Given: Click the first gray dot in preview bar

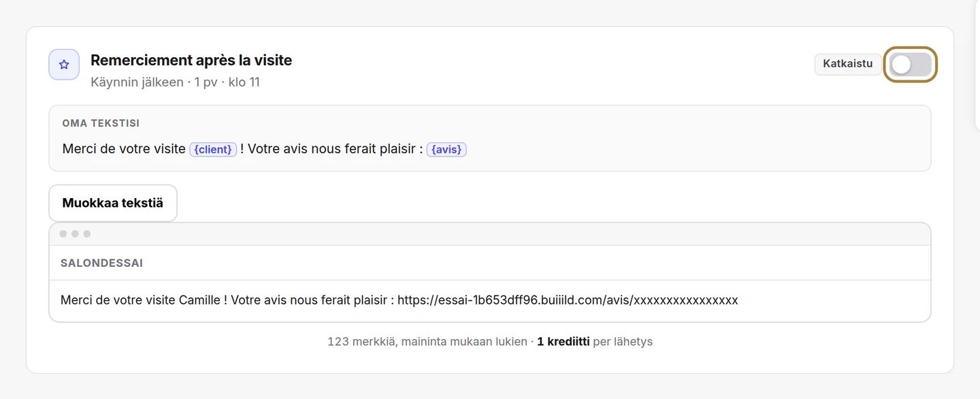Looking at the screenshot, I should [63, 234].
